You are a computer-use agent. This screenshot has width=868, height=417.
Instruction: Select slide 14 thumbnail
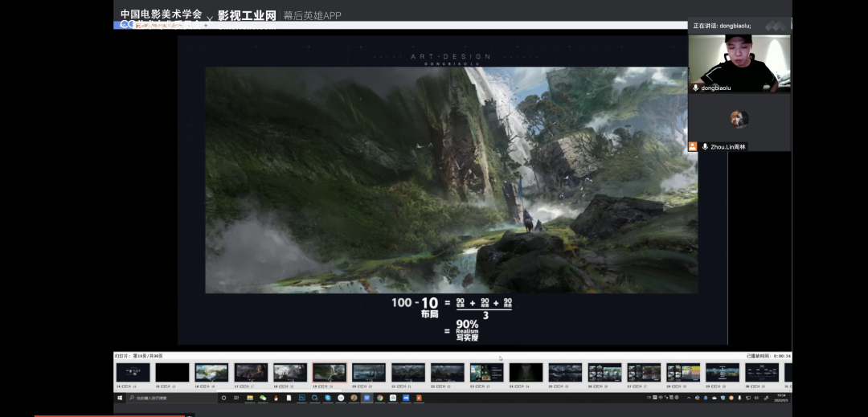coord(133,372)
